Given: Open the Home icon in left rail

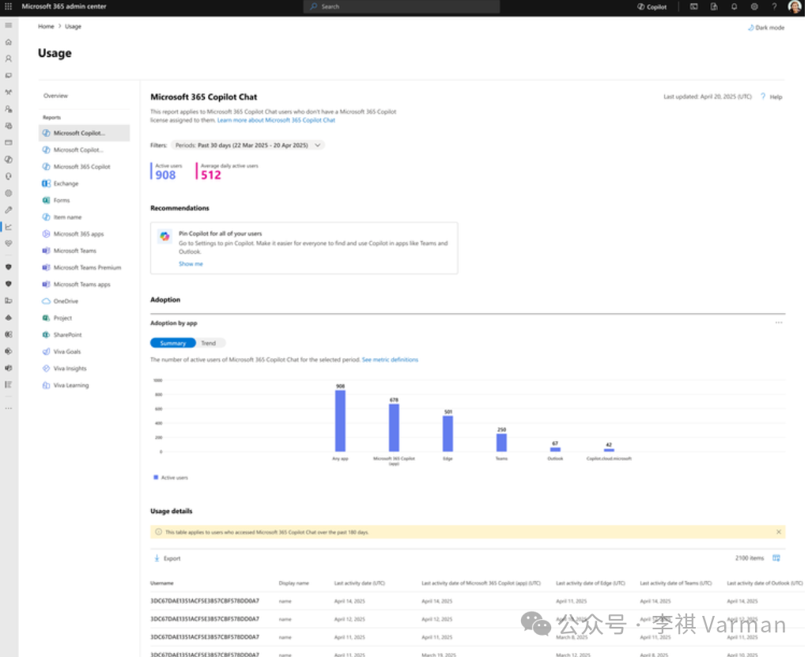Looking at the screenshot, I should (x=8, y=42).
